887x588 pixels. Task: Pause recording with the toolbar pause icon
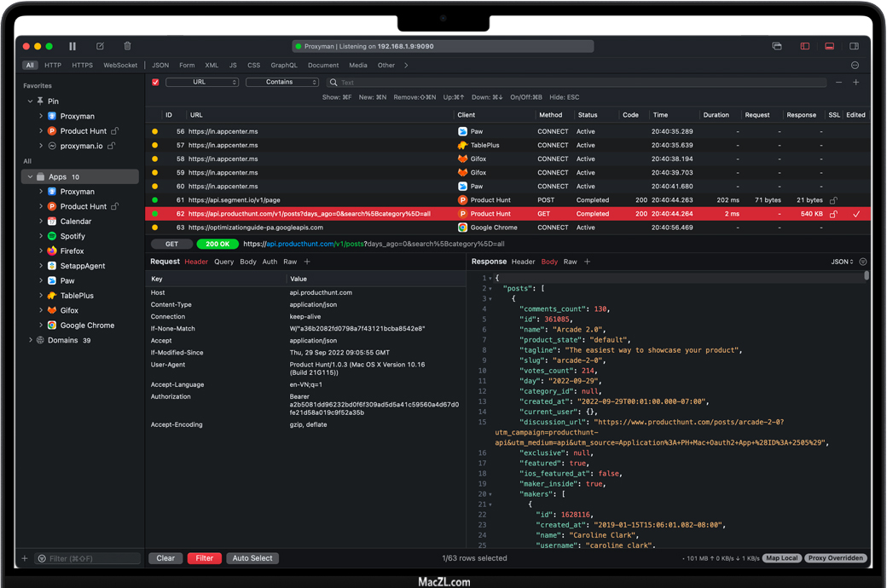(72, 46)
